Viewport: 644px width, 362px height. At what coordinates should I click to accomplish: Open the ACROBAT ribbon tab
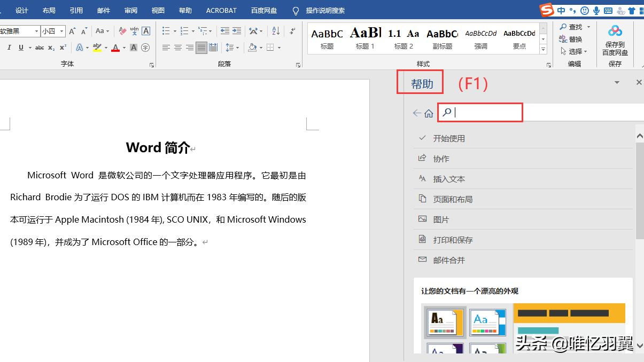[x=221, y=10]
